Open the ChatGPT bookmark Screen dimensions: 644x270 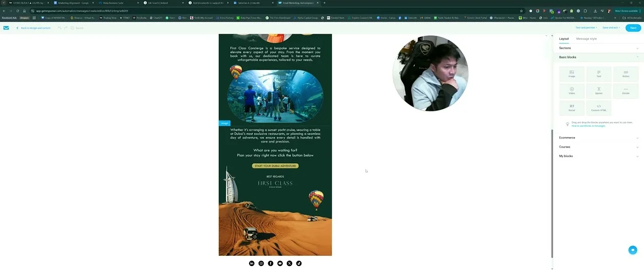155,18
